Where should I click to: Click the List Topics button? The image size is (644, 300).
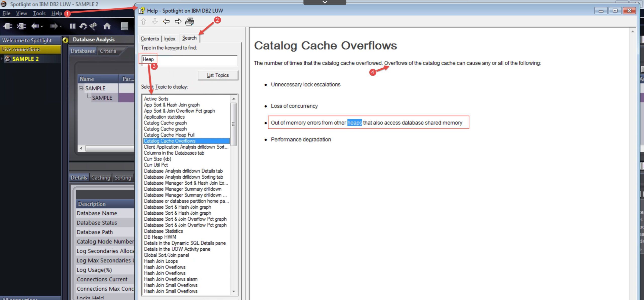(x=218, y=75)
